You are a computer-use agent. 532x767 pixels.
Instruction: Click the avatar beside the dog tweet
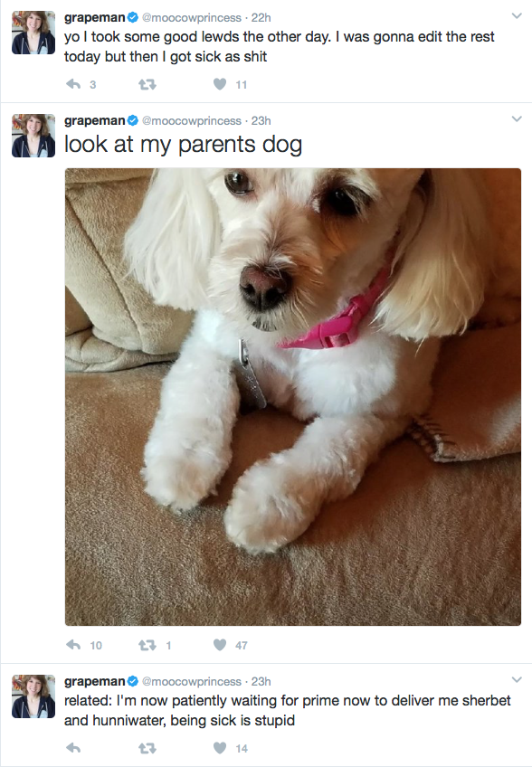pos(33,136)
